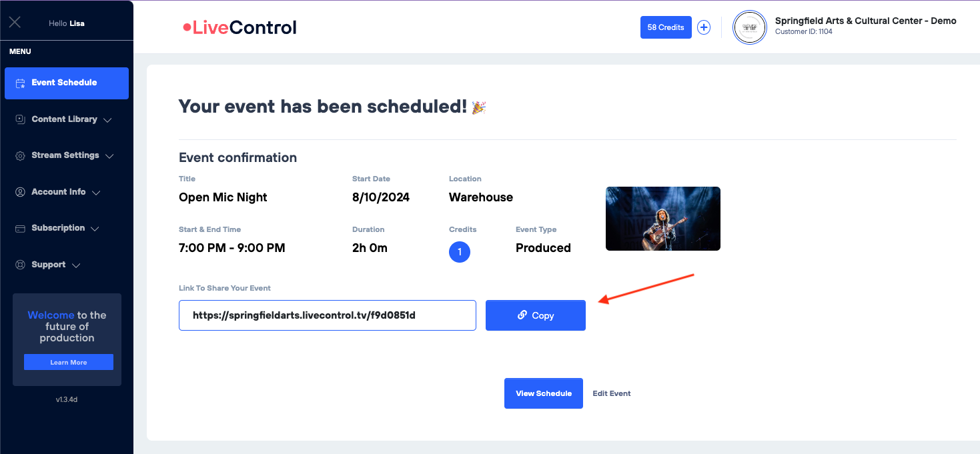Select the Event Schedule calendar icon
Image resolution: width=980 pixels, height=454 pixels.
click(x=21, y=83)
